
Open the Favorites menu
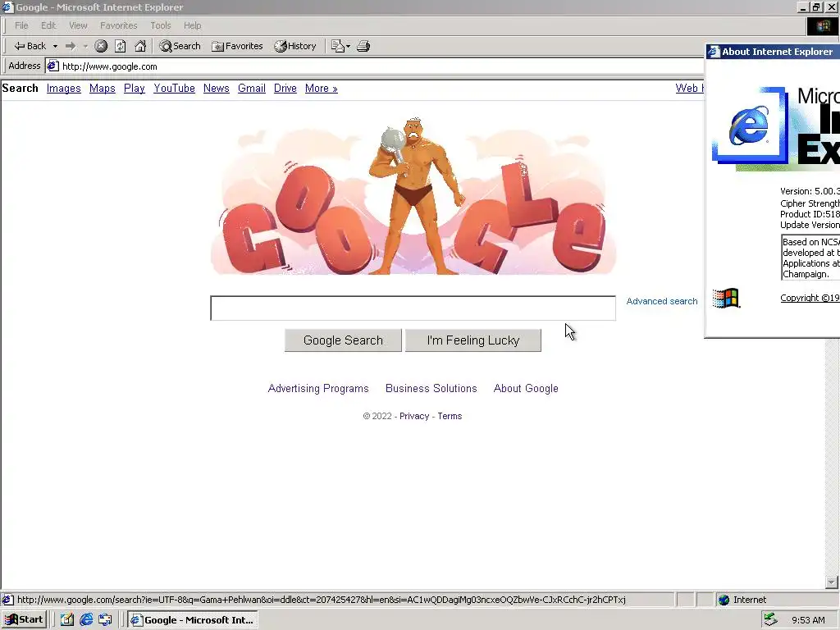click(118, 25)
